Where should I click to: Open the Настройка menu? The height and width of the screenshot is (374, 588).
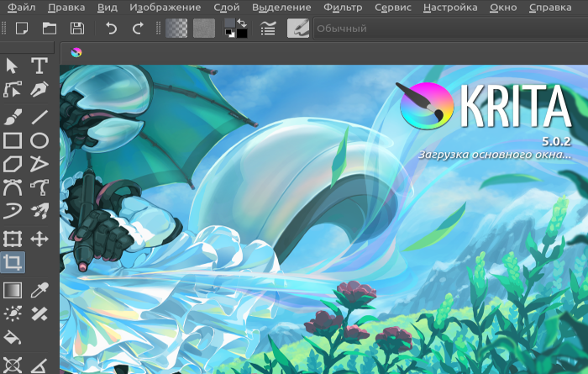coord(450,8)
